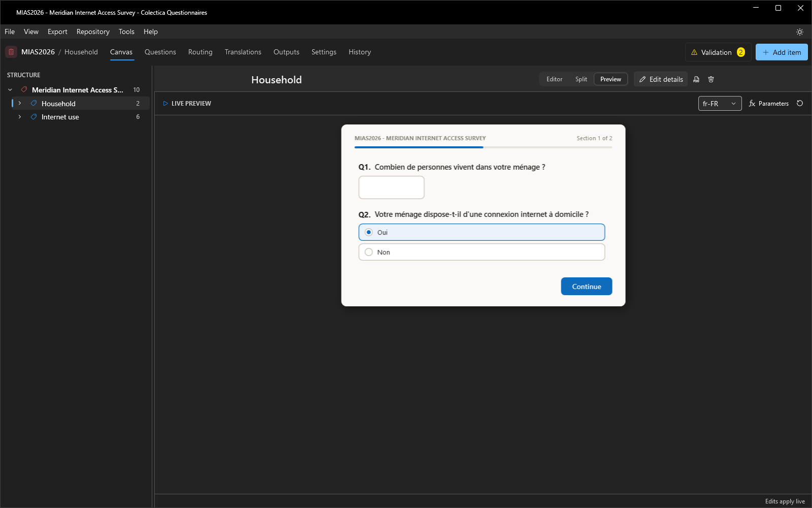Open the File menu
812x508 pixels.
coord(10,31)
